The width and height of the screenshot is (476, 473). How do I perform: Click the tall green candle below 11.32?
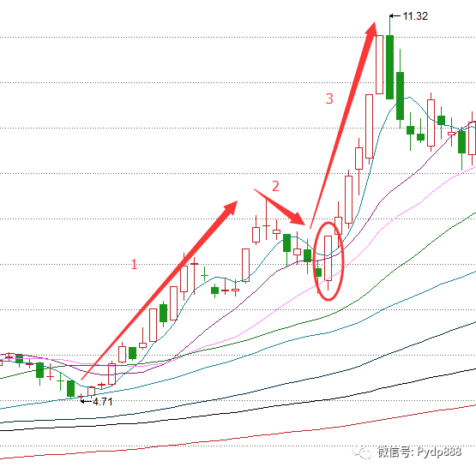(389, 67)
